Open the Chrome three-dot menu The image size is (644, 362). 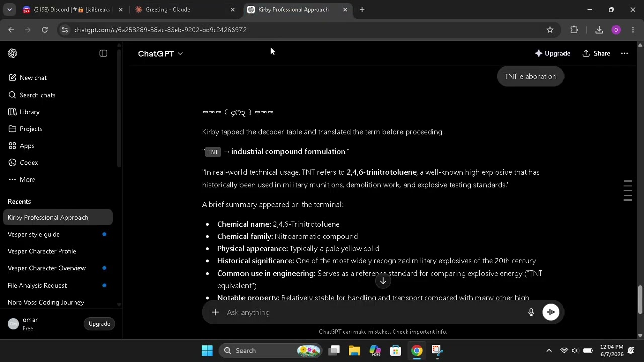[633, 30]
